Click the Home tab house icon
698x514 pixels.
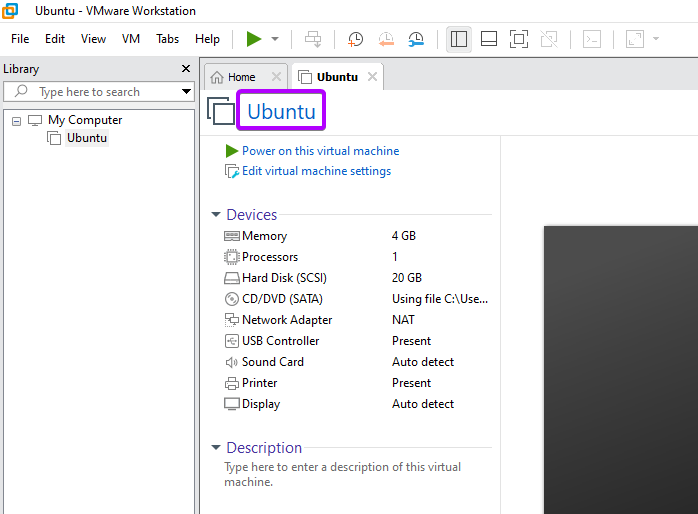tap(217, 77)
